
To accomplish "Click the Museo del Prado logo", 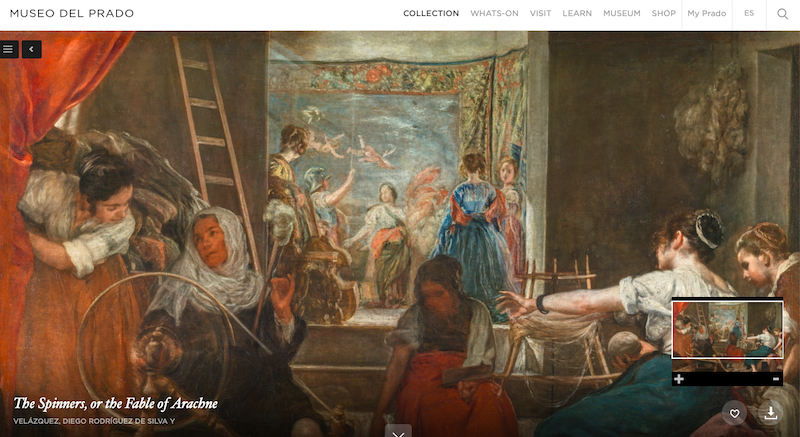I will (x=72, y=13).
